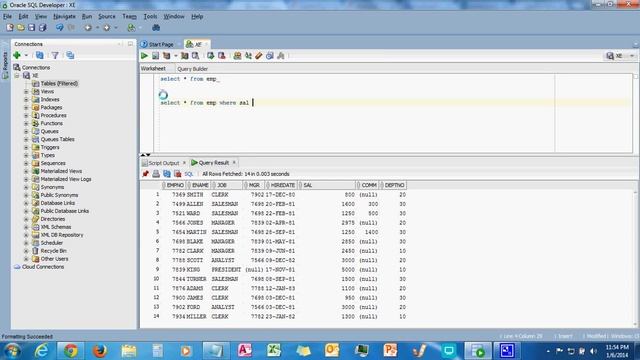
Task: Expand the Packages tree node
Action: [26, 107]
